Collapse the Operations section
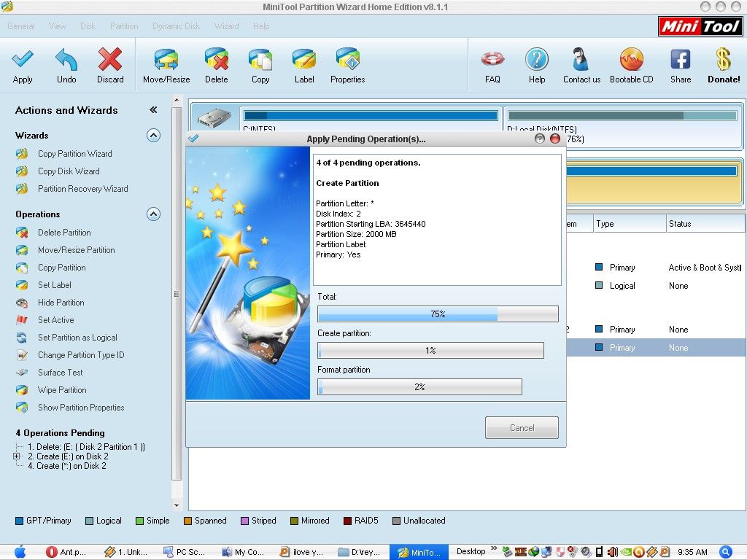747x560 pixels. pyautogui.click(x=153, y=214)
